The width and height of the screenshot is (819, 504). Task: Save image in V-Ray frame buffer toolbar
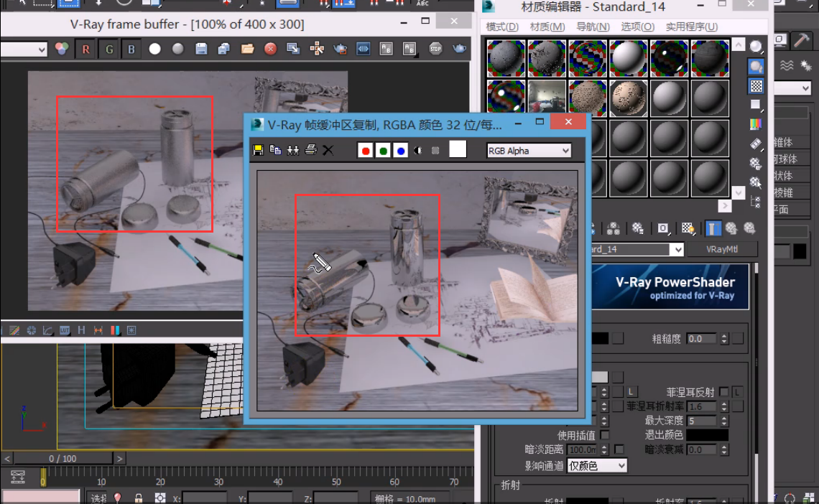201,49
